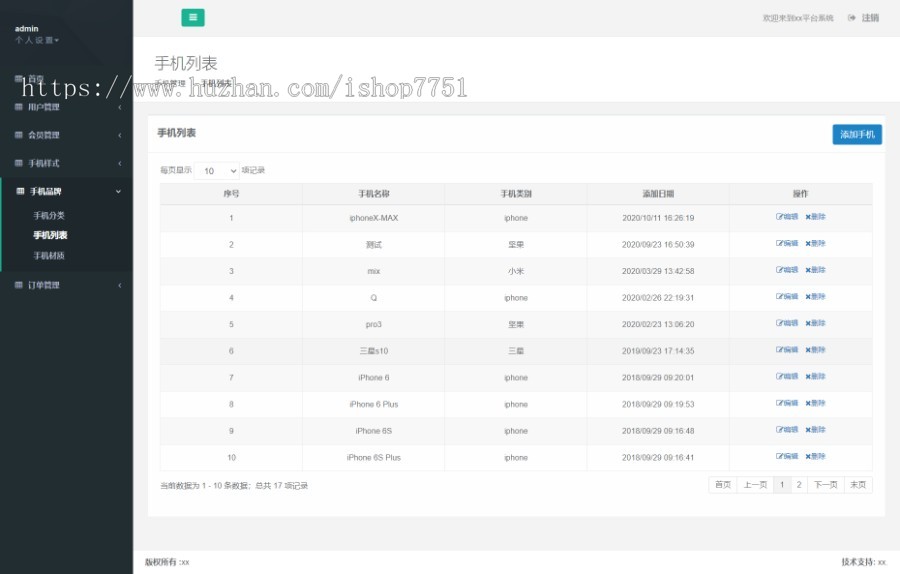Click the 添加手机 button
The image size is (900, 574).
(x=857, y=134)
